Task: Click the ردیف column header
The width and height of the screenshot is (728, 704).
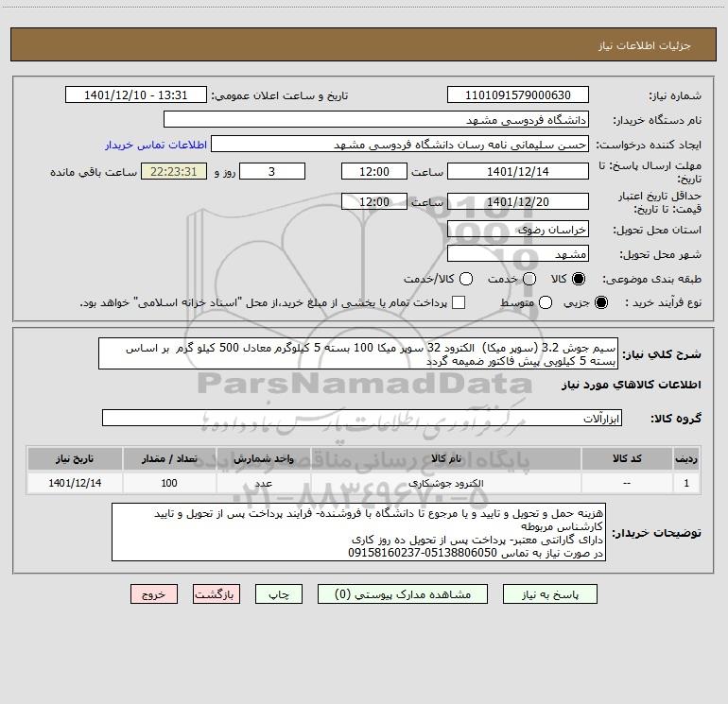Action: point(686,458)
